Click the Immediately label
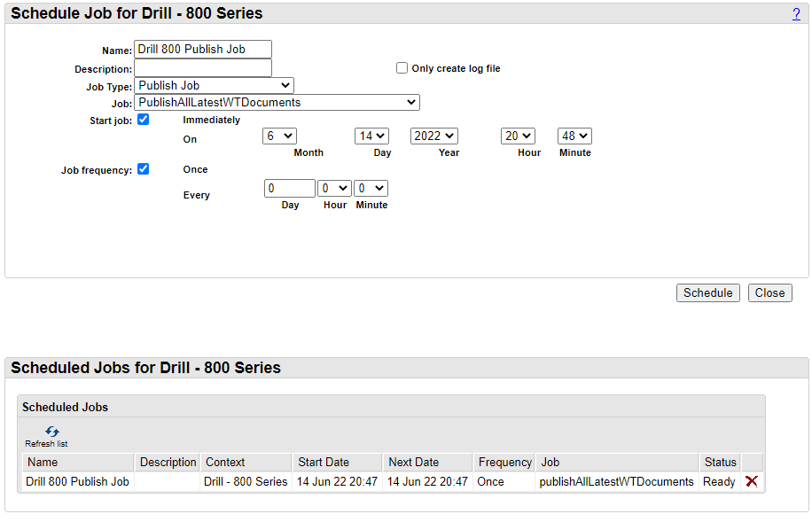Image resolution: width=812 pixels, height=522 pixels. [211, 120]
